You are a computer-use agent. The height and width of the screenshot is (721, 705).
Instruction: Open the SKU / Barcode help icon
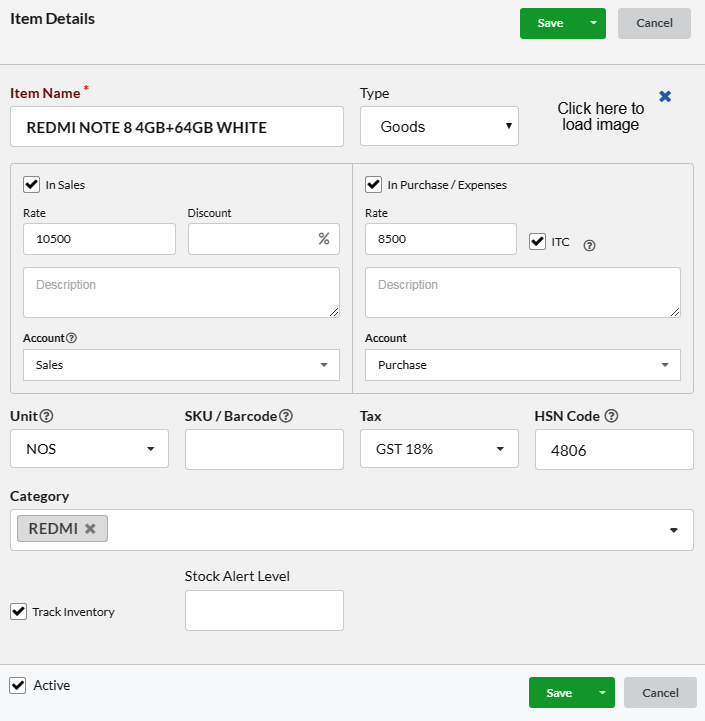pos(286,416)
